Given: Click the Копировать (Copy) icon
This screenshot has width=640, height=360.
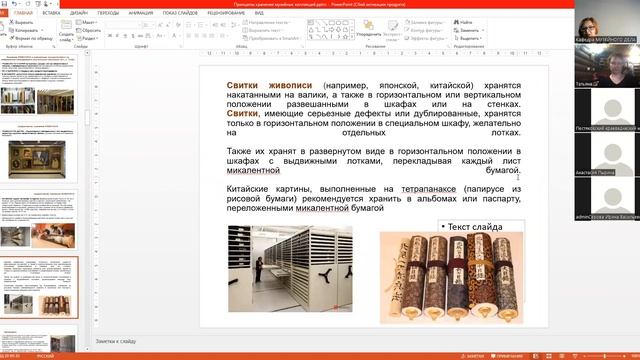Looking at the screenshot, I should click(12, 30).
